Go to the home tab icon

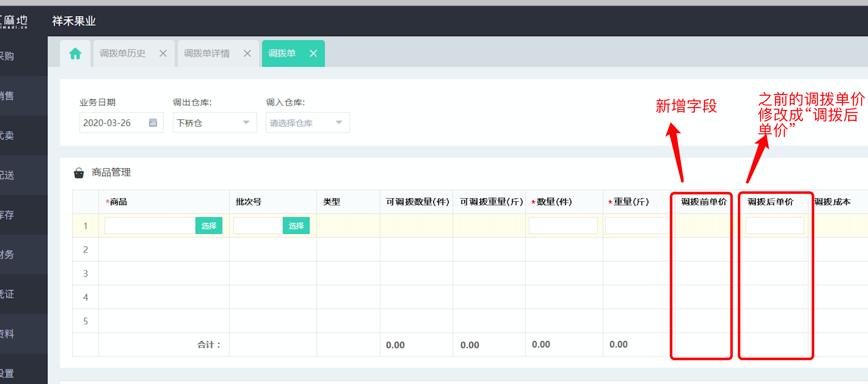tap(75, 53)
